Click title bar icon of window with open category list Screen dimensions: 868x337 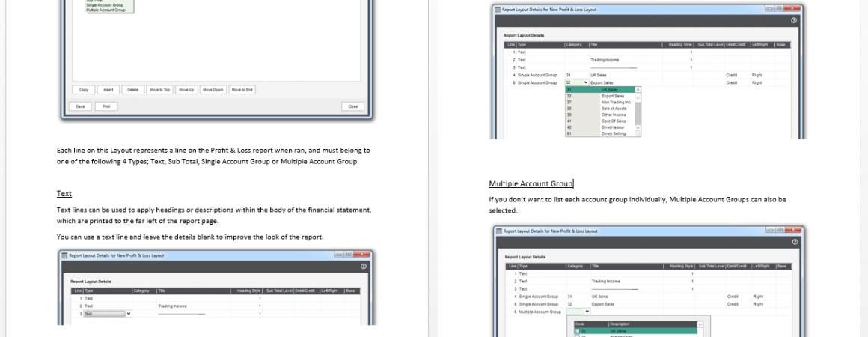coord(498,10)
